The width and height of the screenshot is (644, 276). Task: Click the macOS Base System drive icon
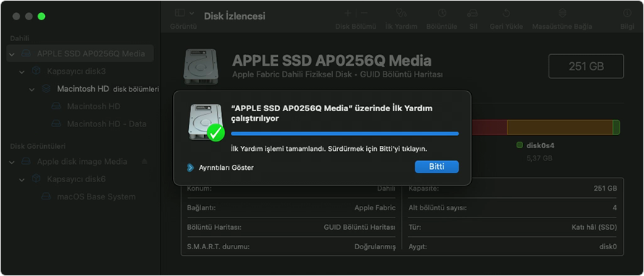point(46,197)
